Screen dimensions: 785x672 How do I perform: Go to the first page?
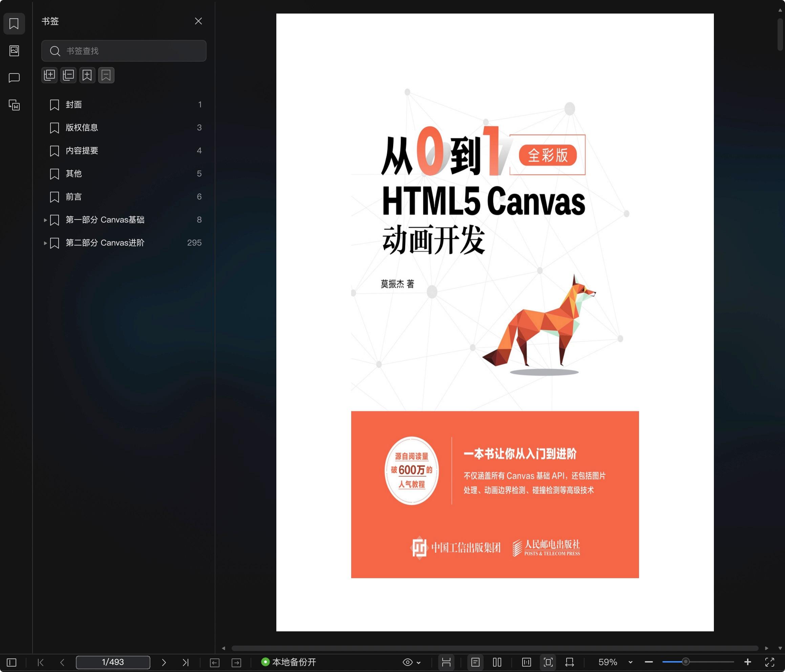41,662
